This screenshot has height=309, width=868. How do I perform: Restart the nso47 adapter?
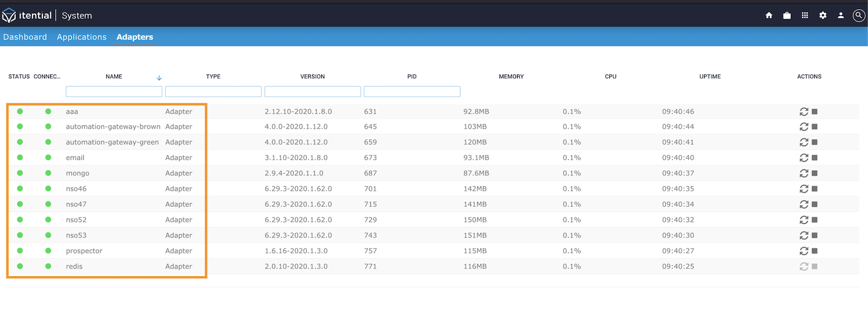(804, 204)
